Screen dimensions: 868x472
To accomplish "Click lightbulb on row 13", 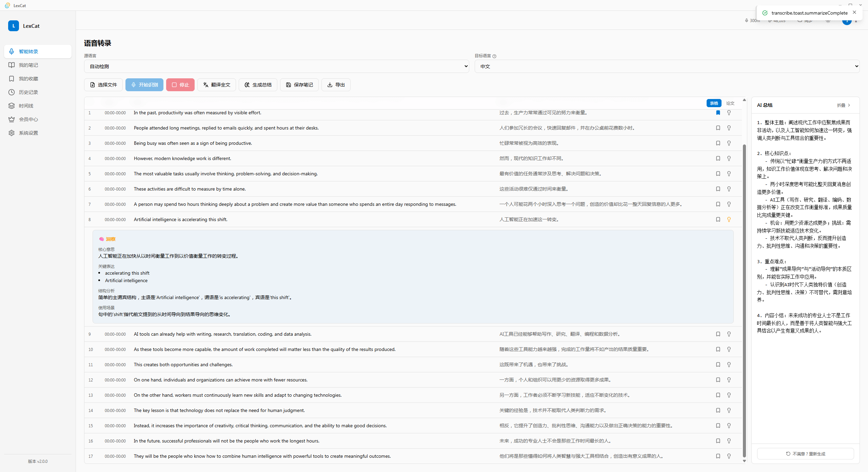I will pyautogui.click(x=729, y=395).
